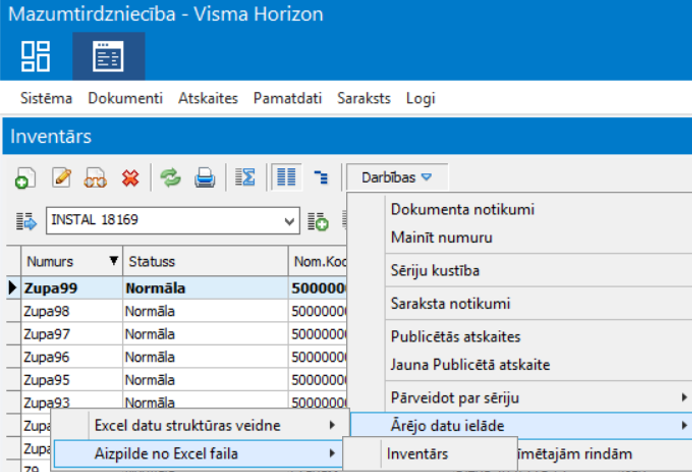Image resolution: width=695 pixels, height=472 pixels.
Task: Add new view with list plus icon
Action: tap(318, 221)
